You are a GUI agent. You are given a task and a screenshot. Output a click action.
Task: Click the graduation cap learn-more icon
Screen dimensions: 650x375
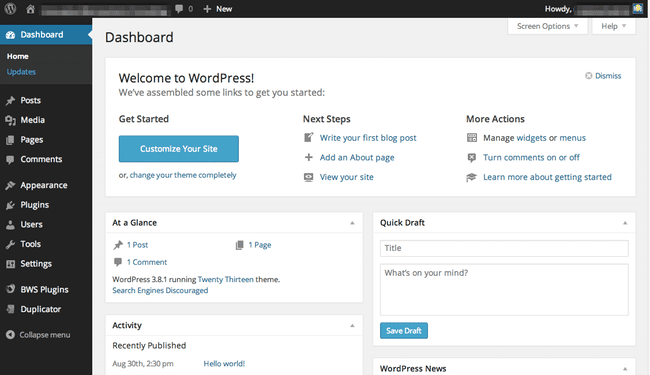(472, 177)
